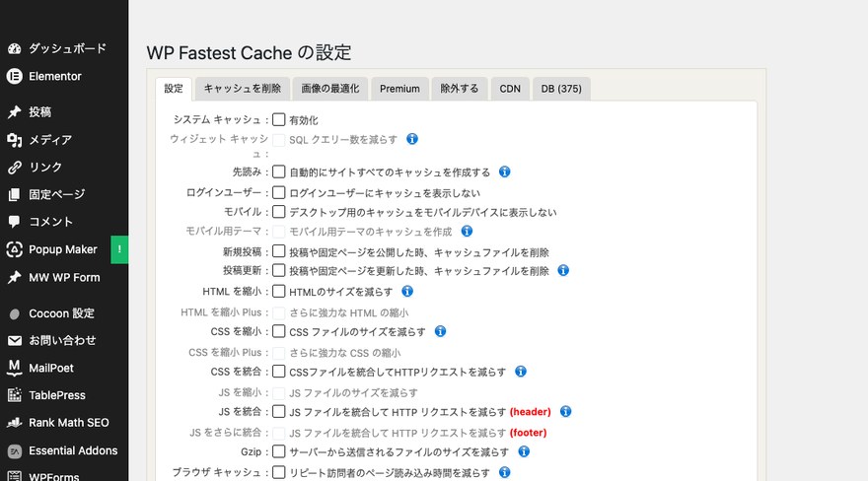The height and width of the screenshot is (481, 868).
Task: Tick the ログインユーザー checkbox
Action: point(279,192)
